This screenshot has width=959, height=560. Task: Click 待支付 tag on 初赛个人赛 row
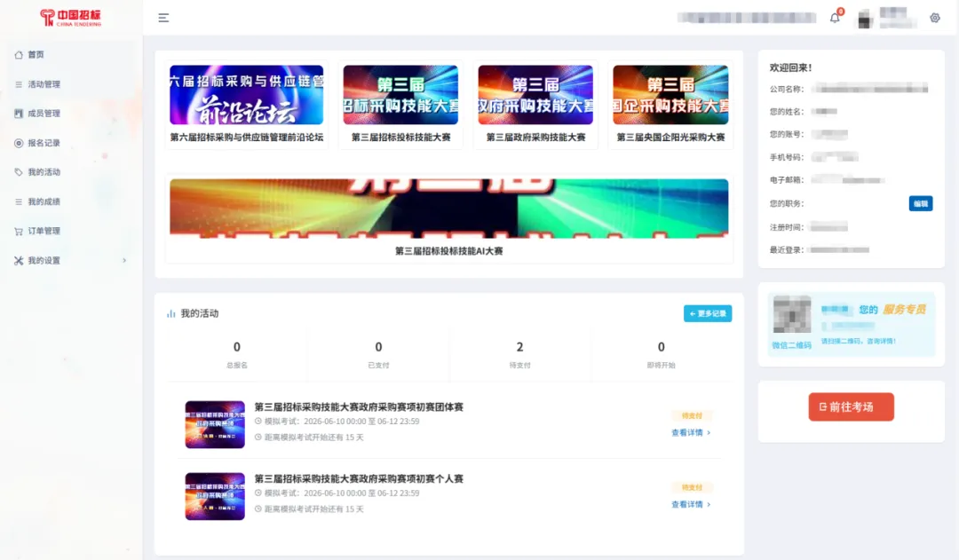[x=692, y=488]
